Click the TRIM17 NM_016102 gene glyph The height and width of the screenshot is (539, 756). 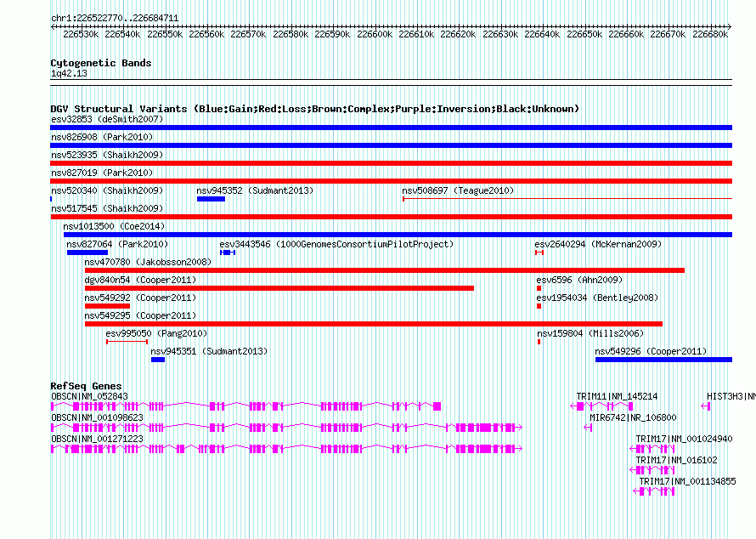point(652,470)
